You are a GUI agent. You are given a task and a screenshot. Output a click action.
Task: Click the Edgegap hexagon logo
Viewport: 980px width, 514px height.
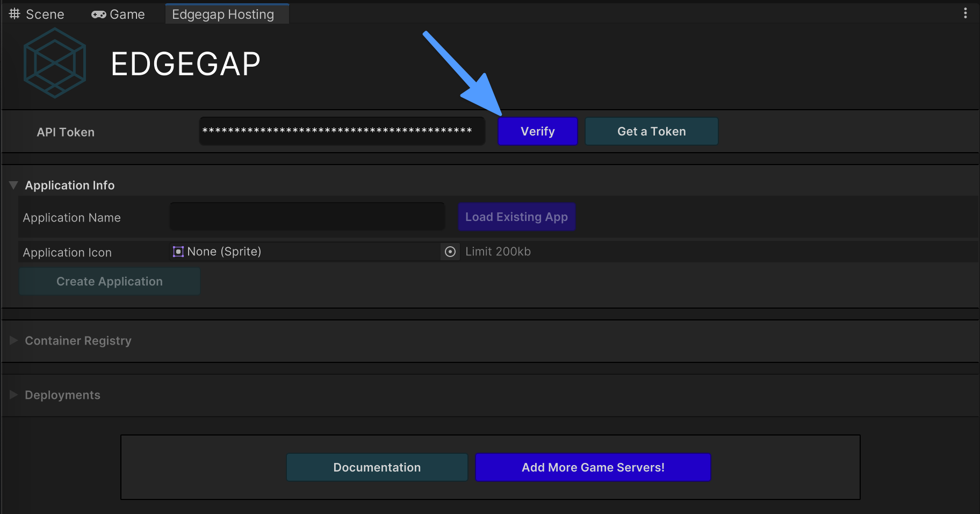pyautogui.click(x=55, y=63)
